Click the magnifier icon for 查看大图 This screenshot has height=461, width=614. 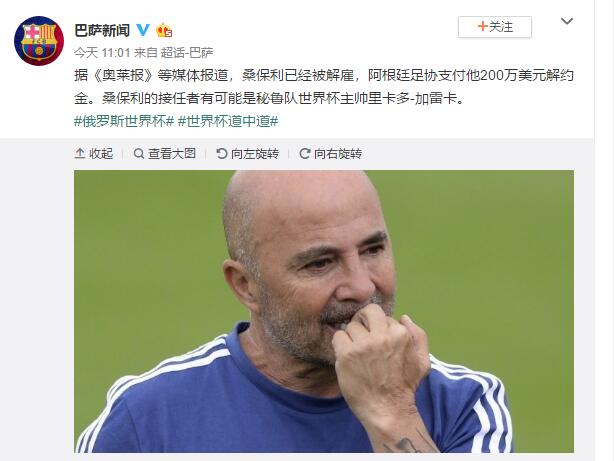click(139, 154)
